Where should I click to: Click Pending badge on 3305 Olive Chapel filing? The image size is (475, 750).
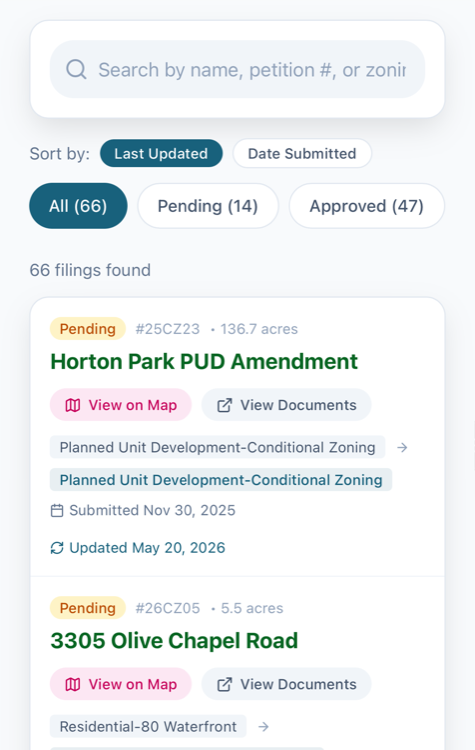pos(88,608)
